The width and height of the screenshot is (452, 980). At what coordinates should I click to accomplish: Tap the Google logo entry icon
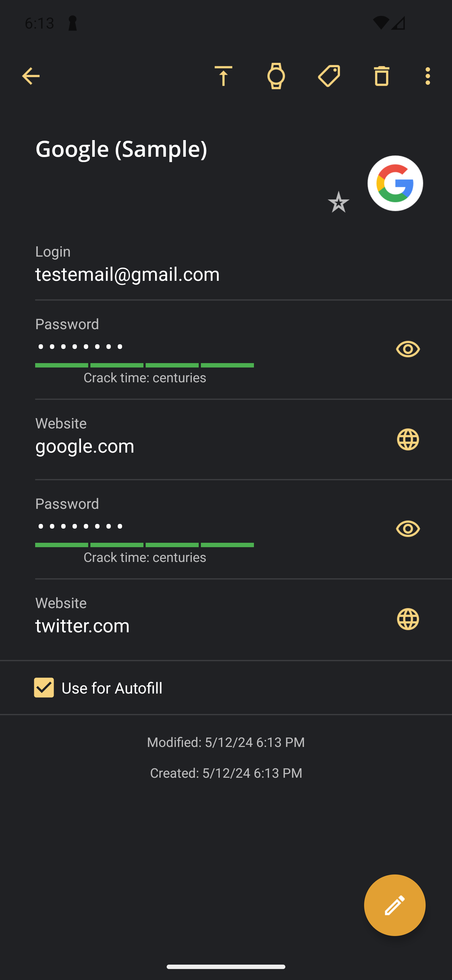click(395, 183)
